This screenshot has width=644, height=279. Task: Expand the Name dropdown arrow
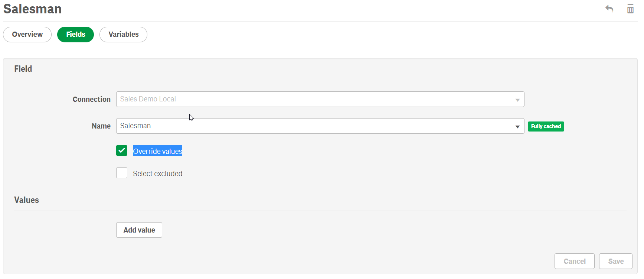[x=517, y=126]
